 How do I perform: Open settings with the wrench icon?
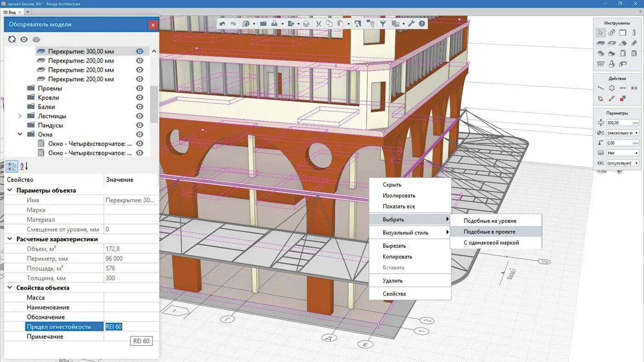pyautogui.click(x=412, y=23)
